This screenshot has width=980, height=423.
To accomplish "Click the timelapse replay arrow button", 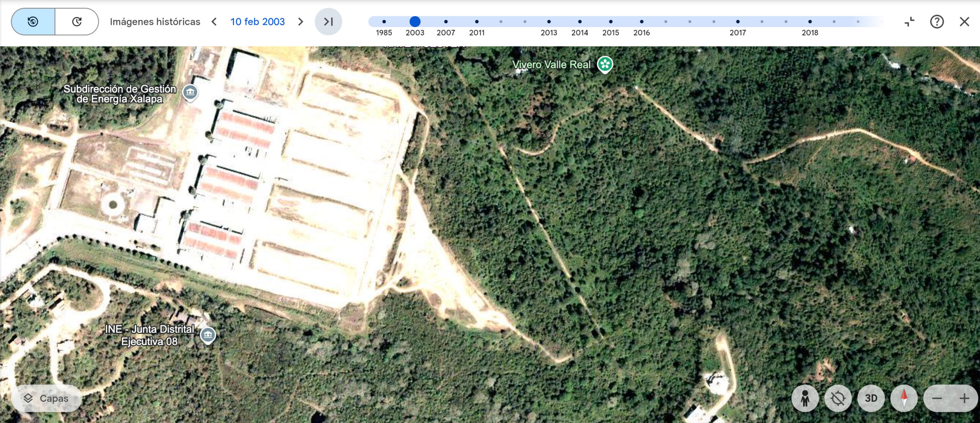I will 77,22.
